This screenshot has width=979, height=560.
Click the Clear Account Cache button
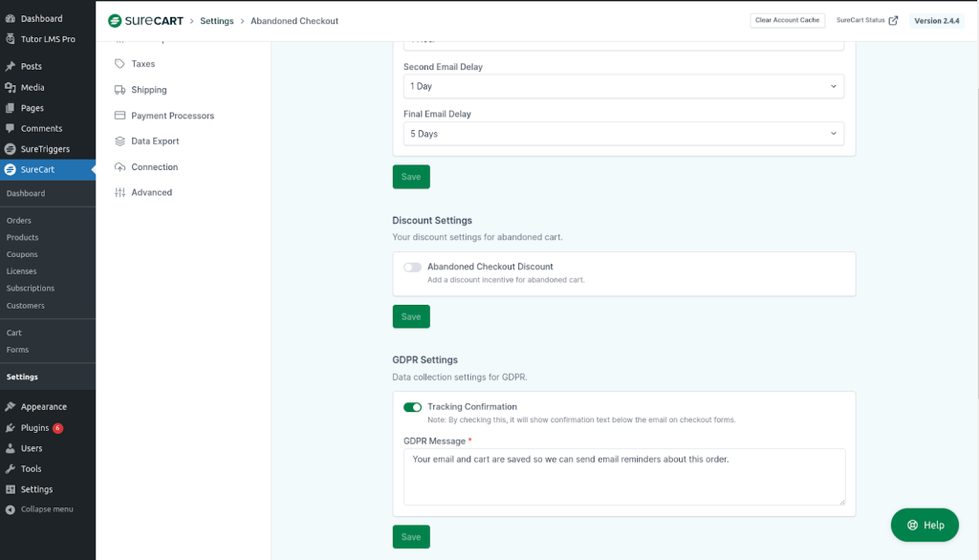[x=787, y=20]
